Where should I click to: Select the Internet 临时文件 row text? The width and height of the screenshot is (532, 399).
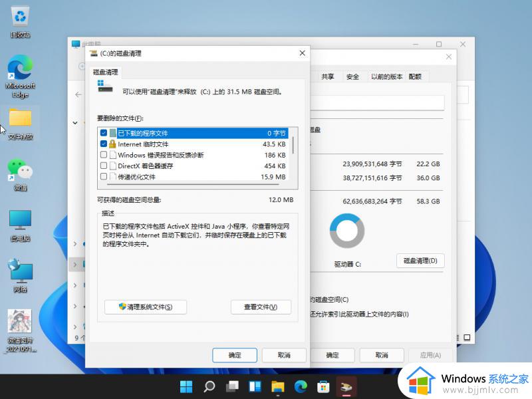coord(143,144)
